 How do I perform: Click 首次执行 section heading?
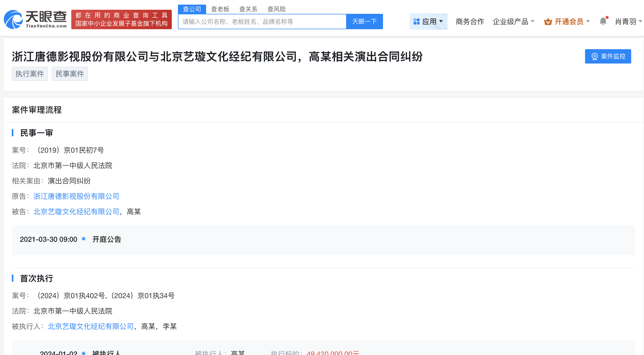pyautogui.click(x=36, y=278)
